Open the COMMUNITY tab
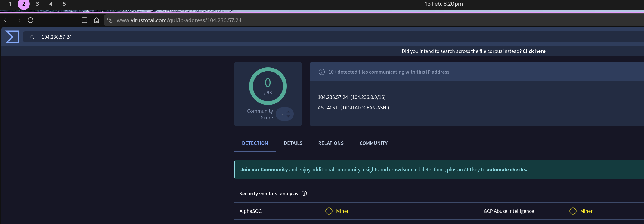Image resolution: width=644 pixels, height=224 pixels. (373, 143)
